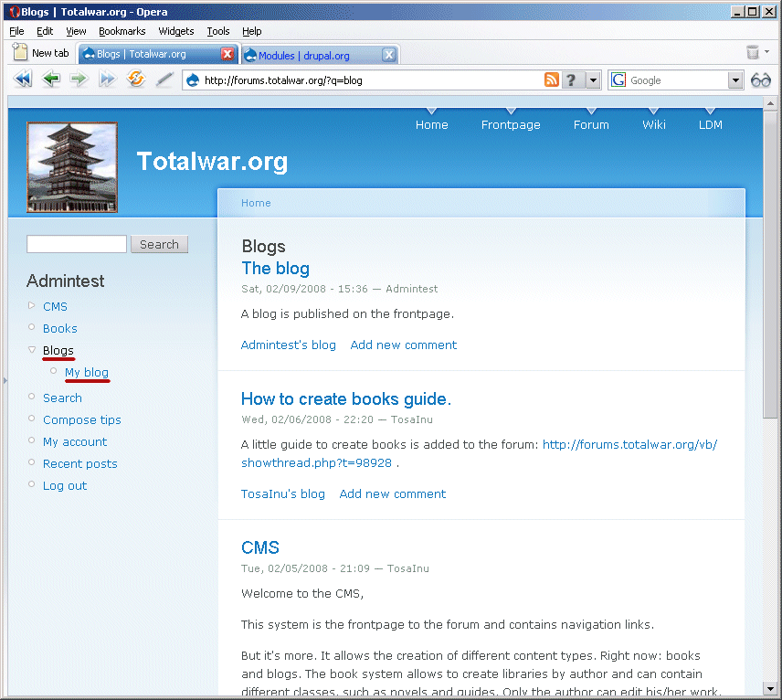Open the Recent posts link
Screen dimensions: 782x700
80,464
